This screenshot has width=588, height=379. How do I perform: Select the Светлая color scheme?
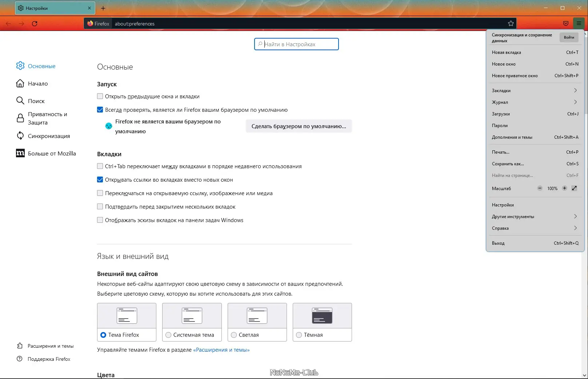pos(234,335)
